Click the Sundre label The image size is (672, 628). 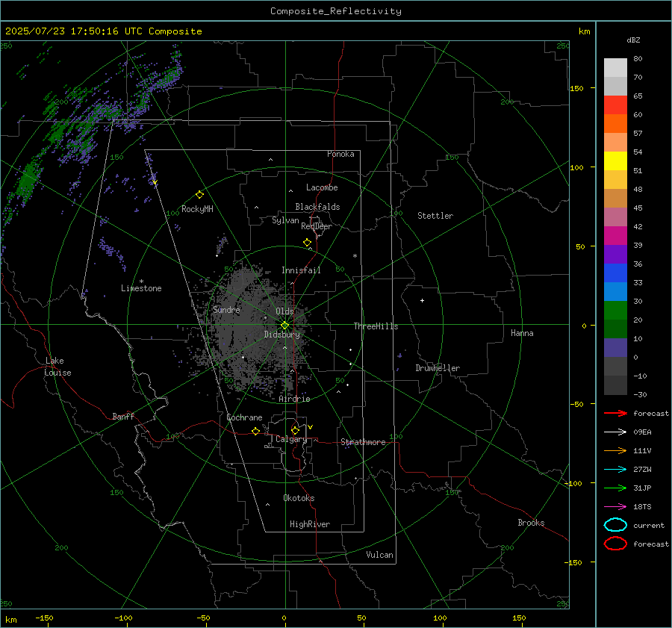(x=226, y=309)
